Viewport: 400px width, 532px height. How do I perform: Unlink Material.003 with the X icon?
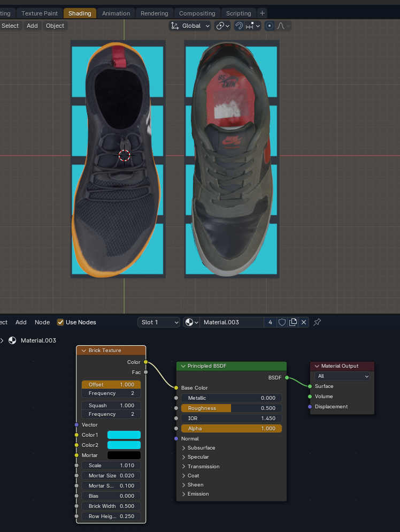[x=304, y=322]
